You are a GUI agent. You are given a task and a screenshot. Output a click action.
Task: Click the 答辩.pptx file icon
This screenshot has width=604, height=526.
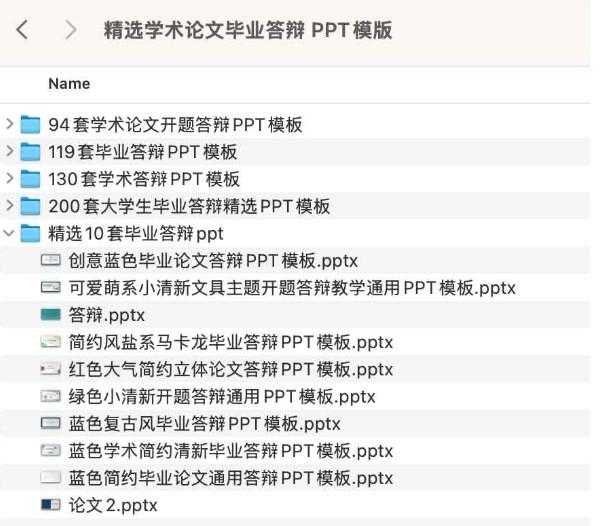(x=50, y=315)
